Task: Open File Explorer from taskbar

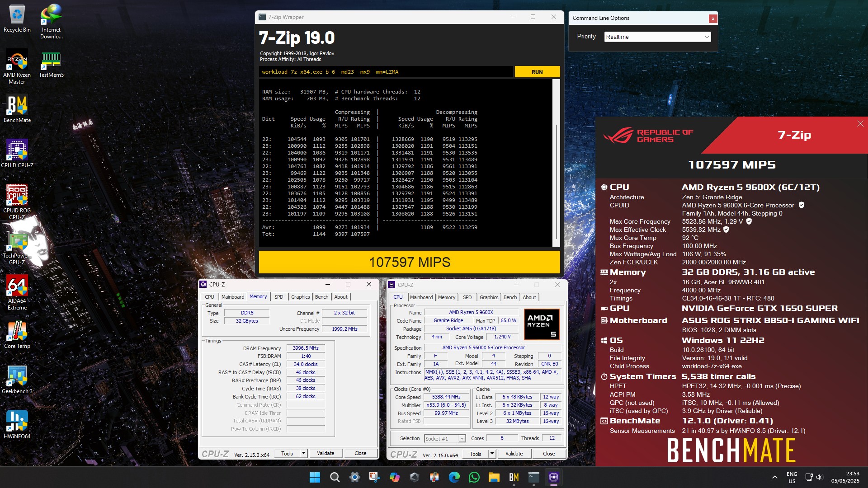Action: click(x=494, y=477)
